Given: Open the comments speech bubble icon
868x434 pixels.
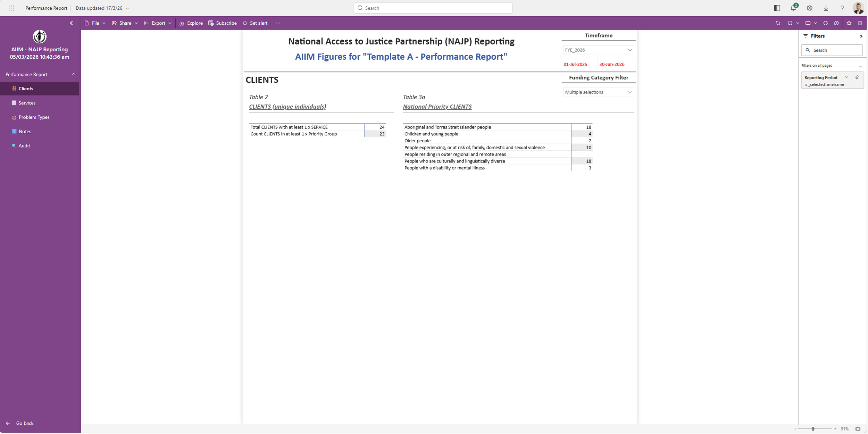Looking at the screenshot, I should tap(836, 23).
